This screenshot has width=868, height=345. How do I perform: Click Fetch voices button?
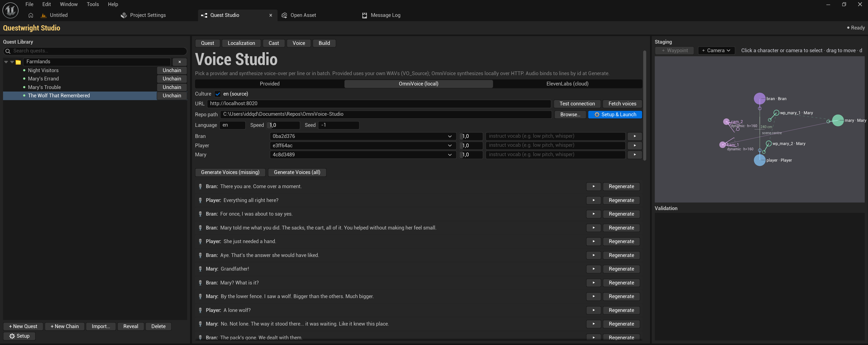[622, 104]
